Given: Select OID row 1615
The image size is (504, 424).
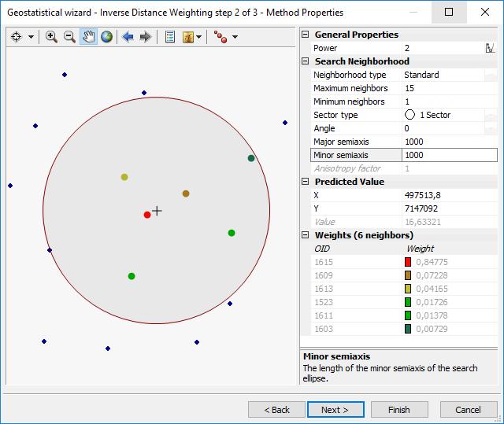Looking at the screenshot, I should pos(404,262).
